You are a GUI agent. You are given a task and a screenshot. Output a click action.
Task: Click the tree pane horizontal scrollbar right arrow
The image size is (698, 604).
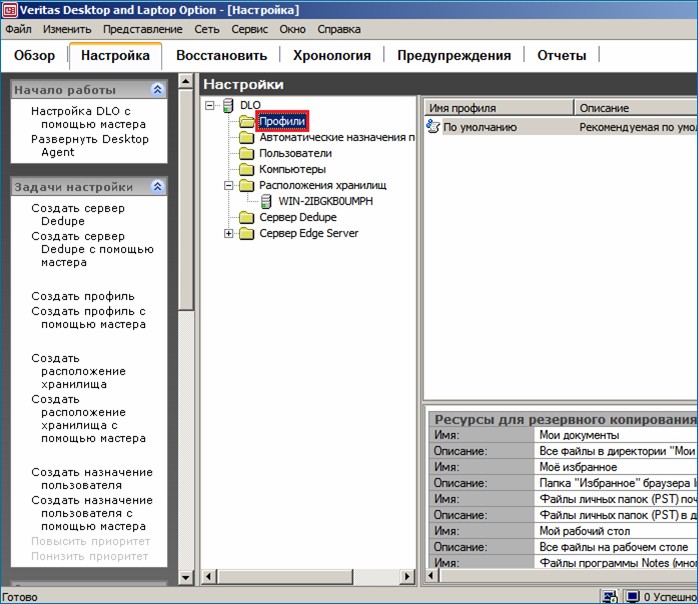pyautogui.click(x=407, y=577)
